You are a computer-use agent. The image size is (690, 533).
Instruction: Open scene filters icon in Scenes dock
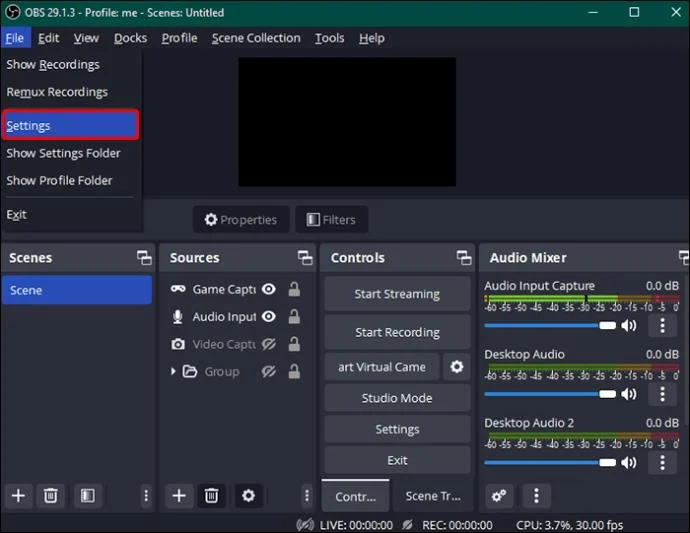coord(88,496)
